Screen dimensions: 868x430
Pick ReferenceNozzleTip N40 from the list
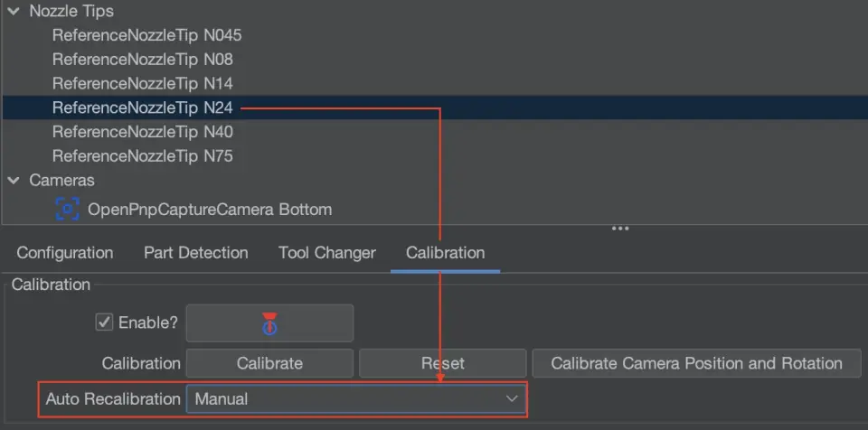(143, 132)
